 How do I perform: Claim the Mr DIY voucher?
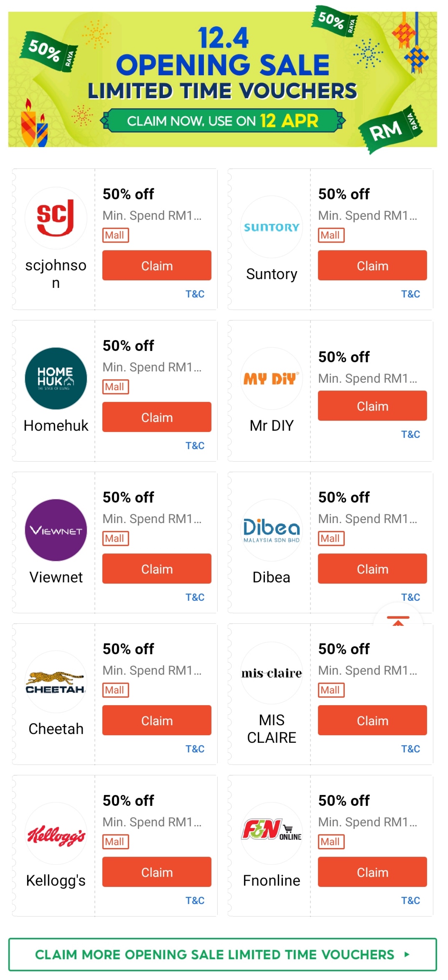tap(372, 406)
